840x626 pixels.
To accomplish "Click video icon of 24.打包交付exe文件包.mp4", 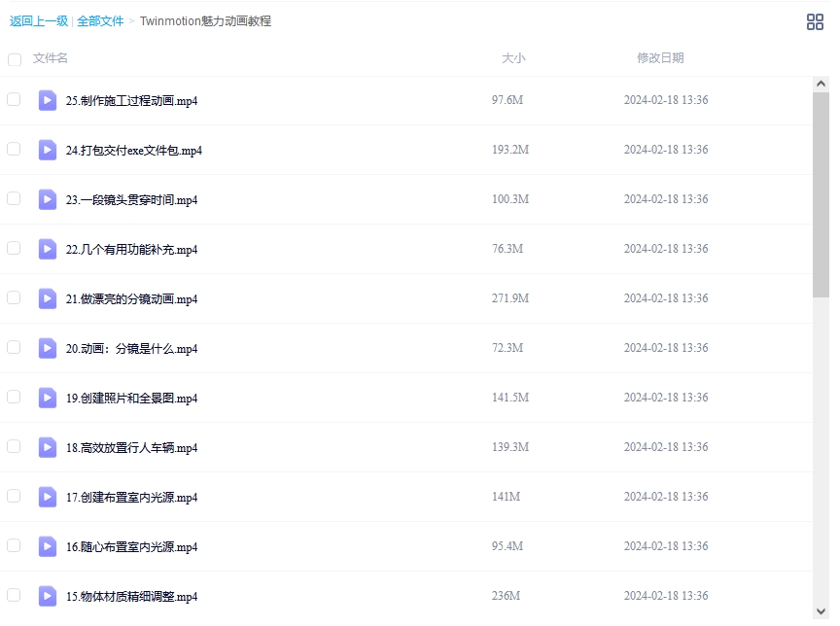I will (x=47, y=150).
